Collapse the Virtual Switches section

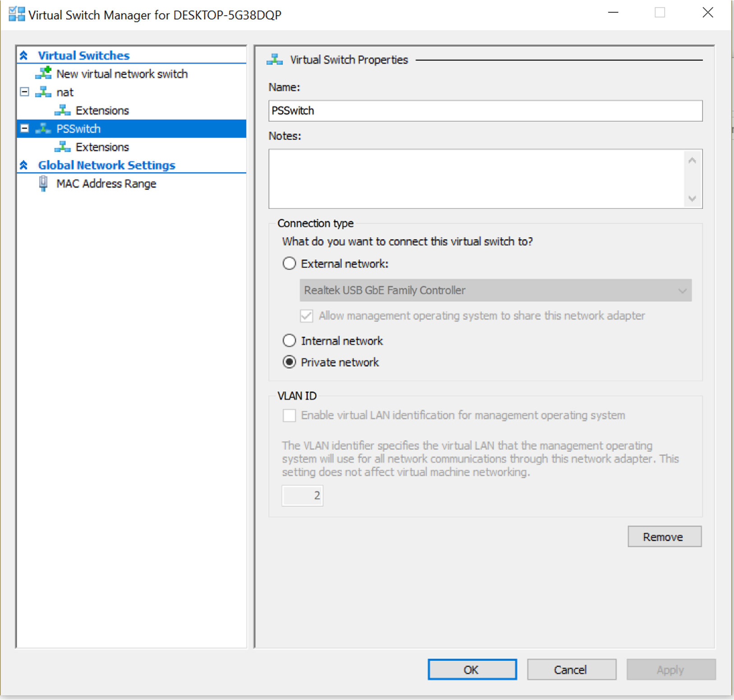[23, 55]
